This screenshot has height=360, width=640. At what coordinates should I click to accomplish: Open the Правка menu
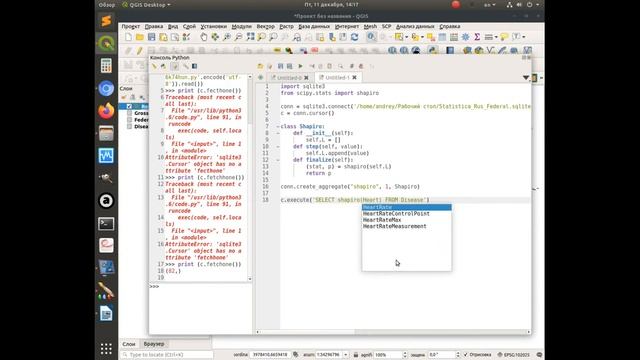click(154, 26)
